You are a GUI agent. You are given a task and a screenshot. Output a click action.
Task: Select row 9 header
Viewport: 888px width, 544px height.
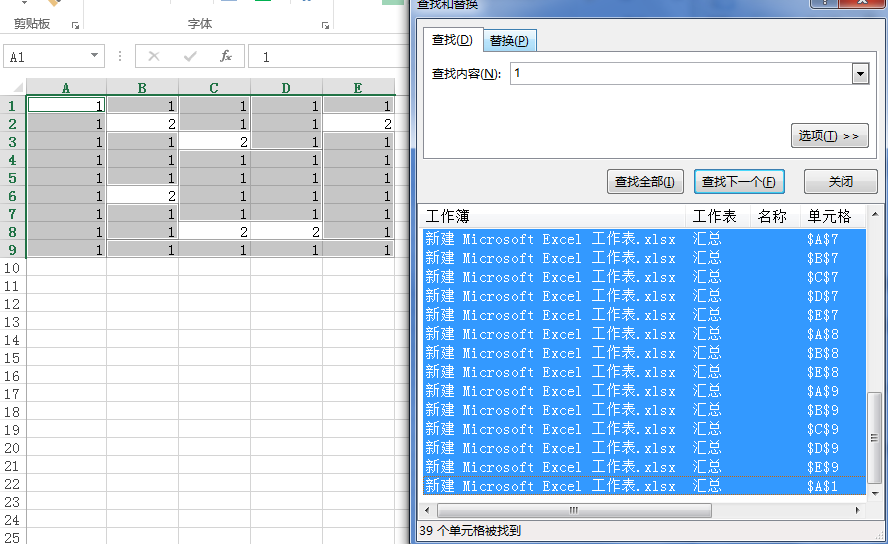12,250
